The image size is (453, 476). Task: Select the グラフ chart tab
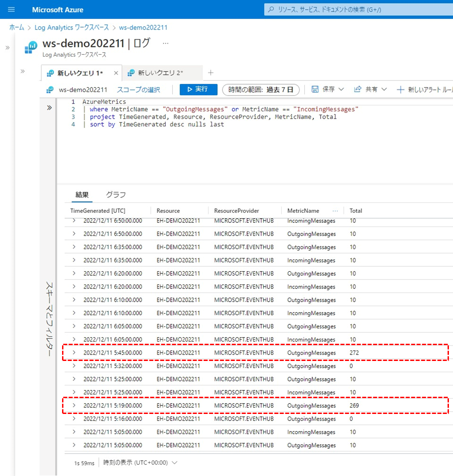(116, 195)
